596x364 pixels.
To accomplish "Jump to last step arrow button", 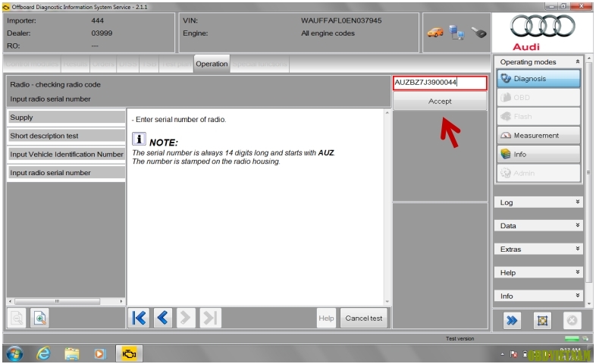I will tap(210, 318).
